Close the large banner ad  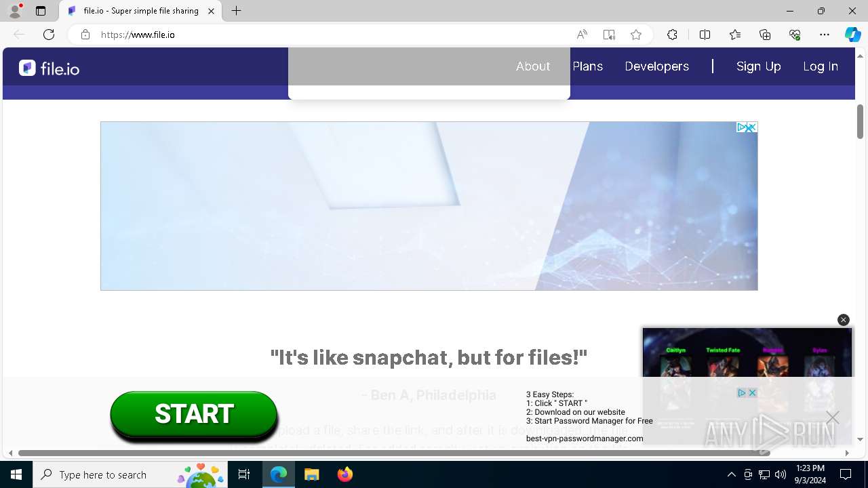click(752, 127)
